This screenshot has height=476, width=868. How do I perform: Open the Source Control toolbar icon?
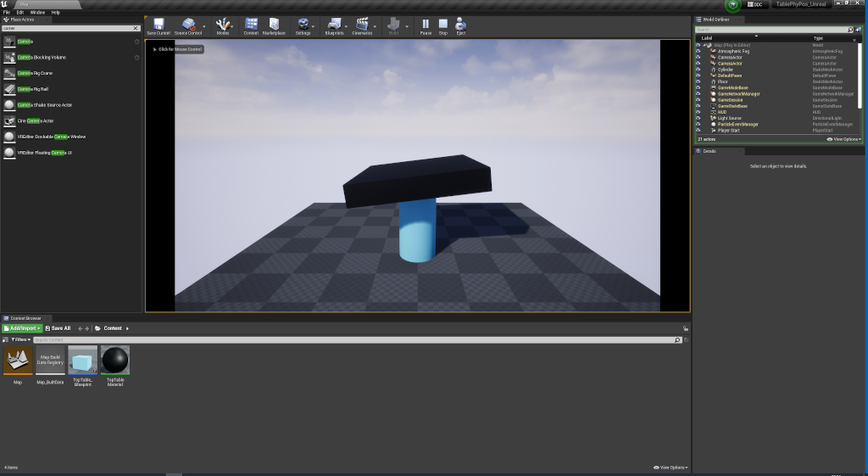tap(188, 26)
